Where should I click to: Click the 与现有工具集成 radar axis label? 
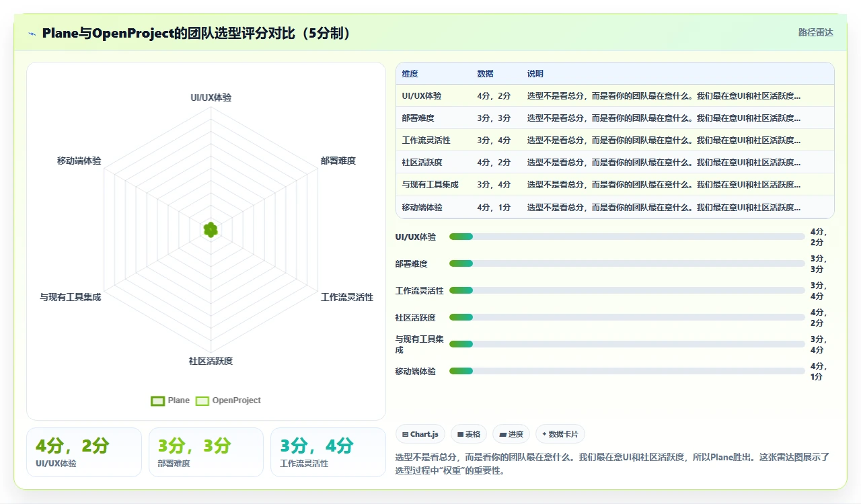[70, 297]
